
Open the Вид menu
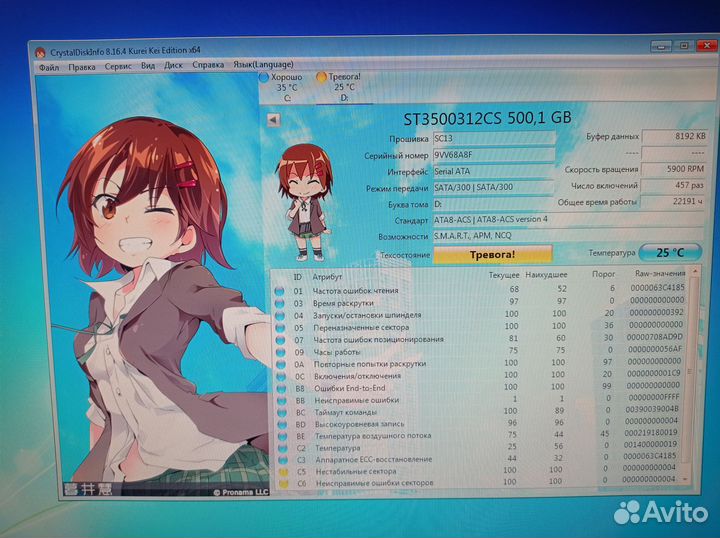(x=148, y=66)
